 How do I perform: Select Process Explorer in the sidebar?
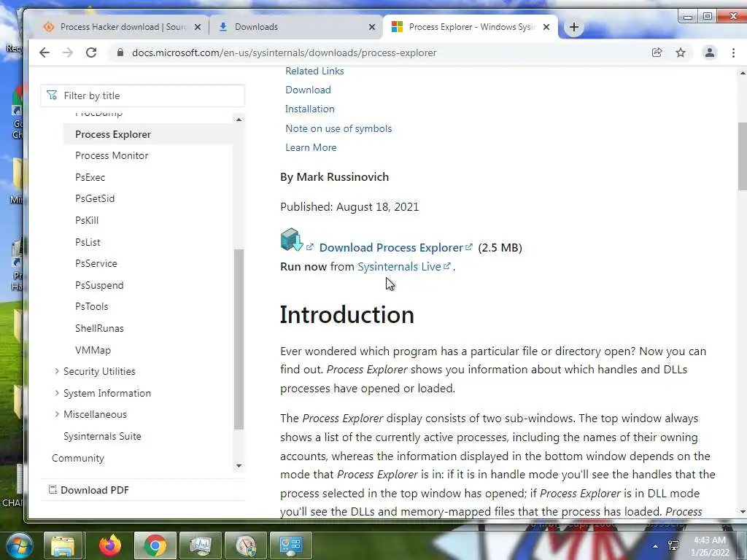(113, 134)
